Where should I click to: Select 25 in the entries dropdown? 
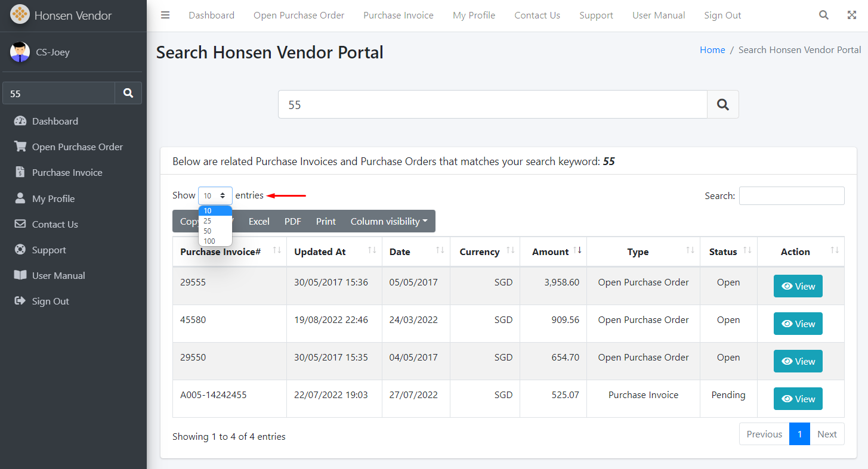(x=208, y=221)
